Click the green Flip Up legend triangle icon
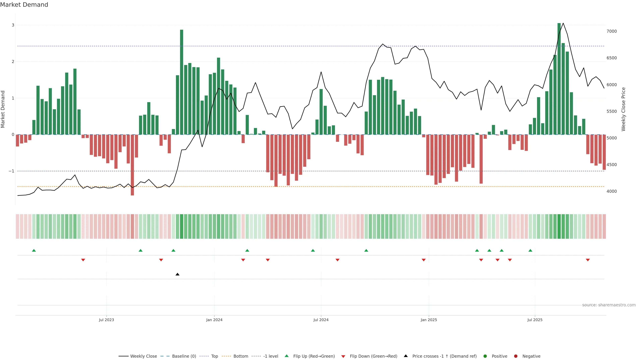This screenshot has width=644, height=362. pos(287,356)
